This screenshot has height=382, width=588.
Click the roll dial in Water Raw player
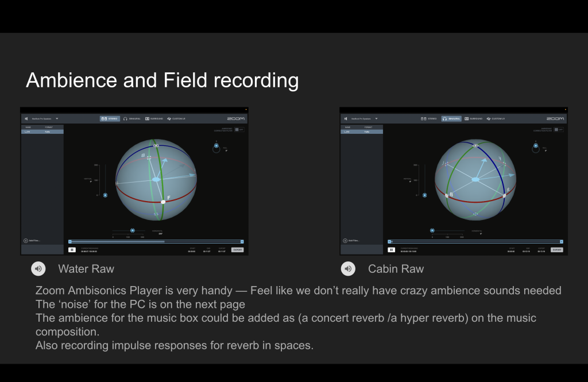click(216, 148)
